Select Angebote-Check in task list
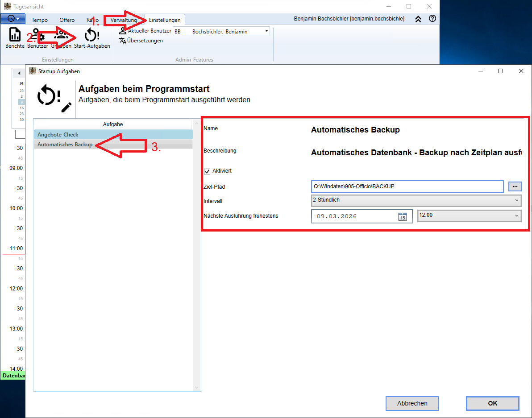Screen dimensions: 532x418 click(x=113, y=135)
